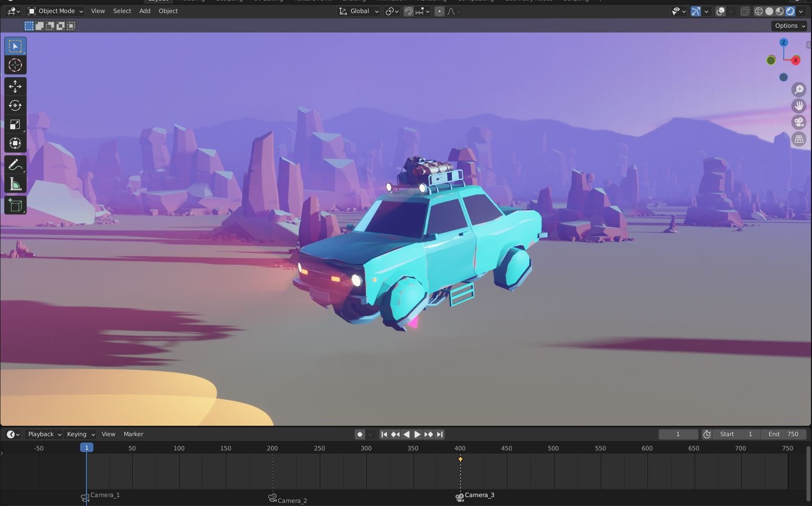Toggle viewport overlays
The width and height of the screenshot is (812, 506).
(721, 11)
